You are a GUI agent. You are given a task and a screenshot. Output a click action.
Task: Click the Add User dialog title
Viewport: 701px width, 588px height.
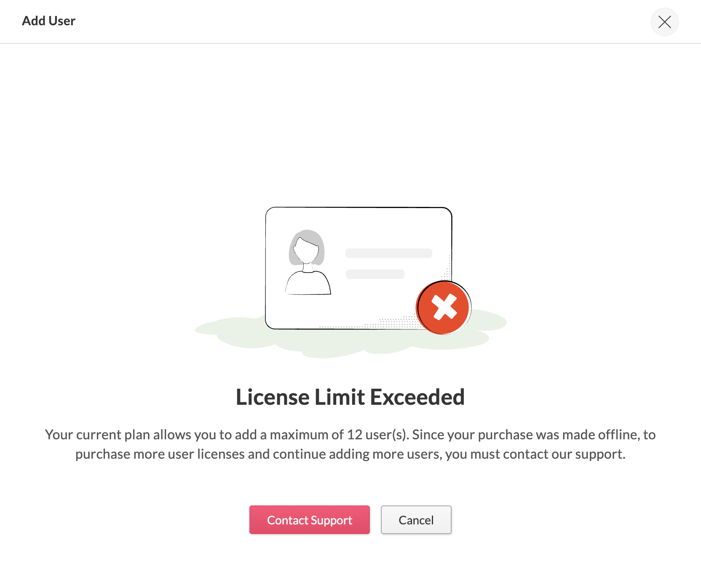pyautogui.click(x=48, y=21)
